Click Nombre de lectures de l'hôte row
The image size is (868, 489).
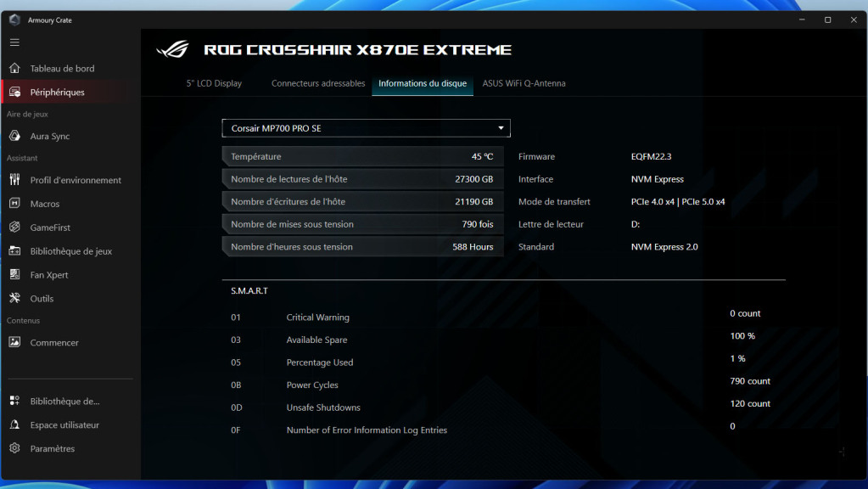(362, 179)
